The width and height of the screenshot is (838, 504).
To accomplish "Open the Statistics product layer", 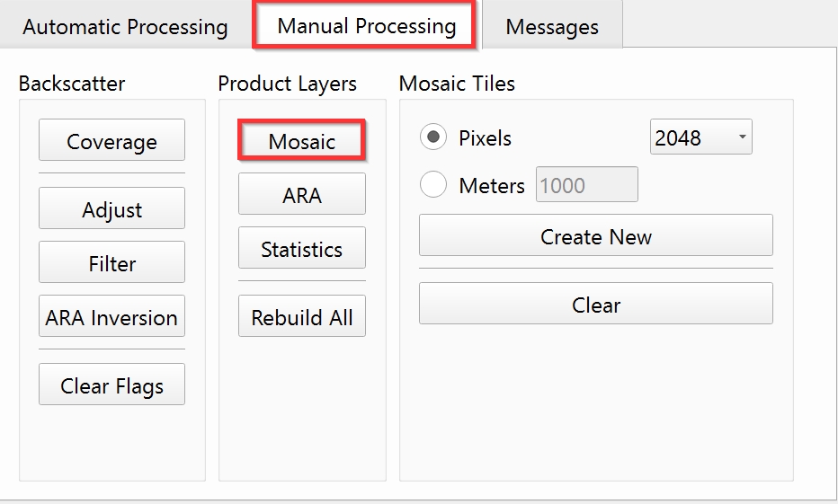I will (x=301, y=249).
